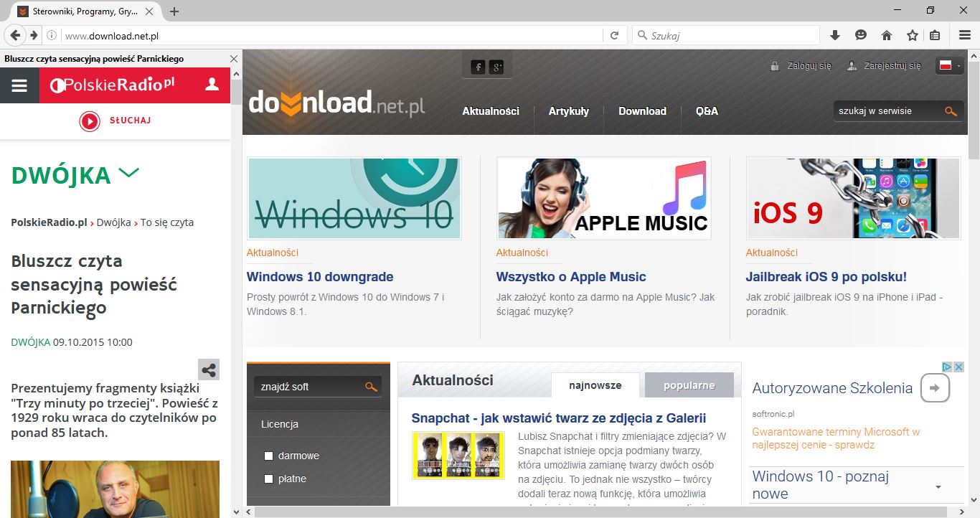Image resolution: width=980 pixels, height=518 pixels.
Task: Open Polskie Radio user profile icon
Action: click(x=212, y=85)
